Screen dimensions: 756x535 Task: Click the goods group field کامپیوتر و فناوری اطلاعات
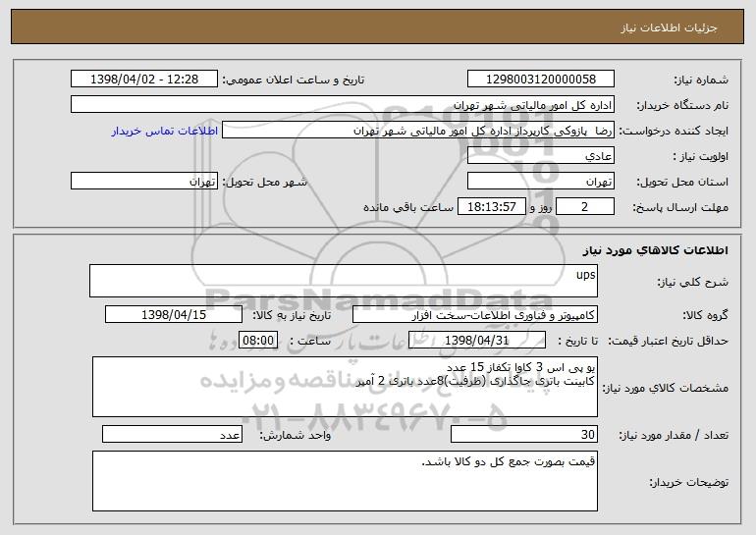[475, 314]
